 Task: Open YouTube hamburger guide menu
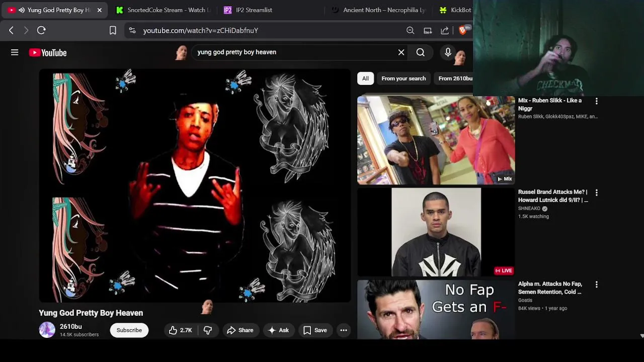[x=15, y=52]
